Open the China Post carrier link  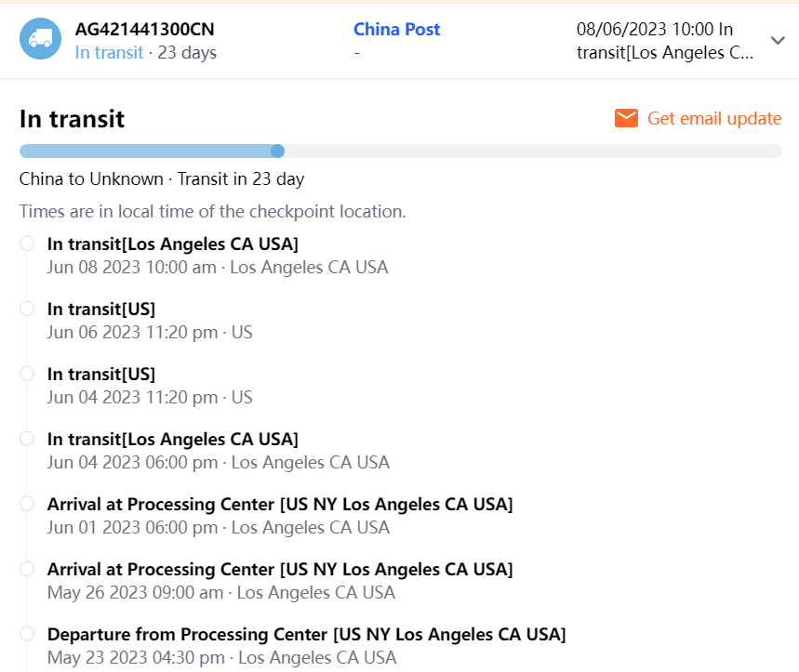396,30
